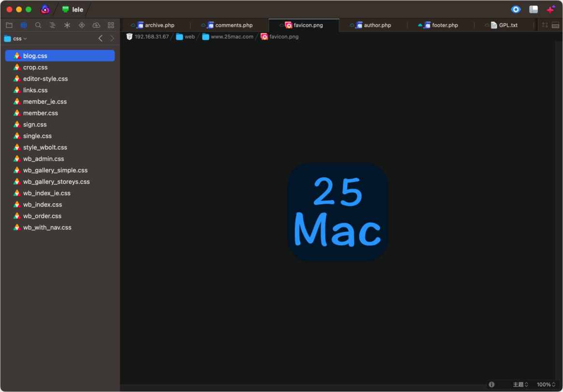Select wb_index.css file
This screenshot has height=392, width=563.
click(x=60, y=205)
